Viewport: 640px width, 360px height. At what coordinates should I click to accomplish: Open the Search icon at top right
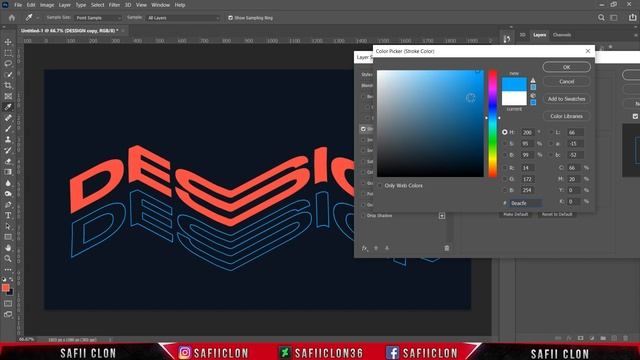click(x=601, y=18)
